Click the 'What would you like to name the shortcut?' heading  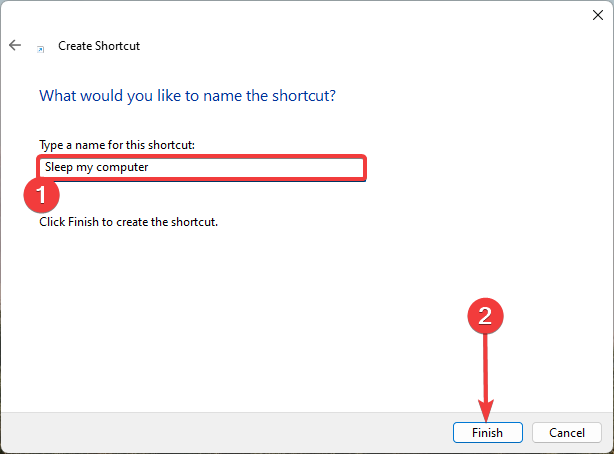pyautogui.click(x=187, y=96)
